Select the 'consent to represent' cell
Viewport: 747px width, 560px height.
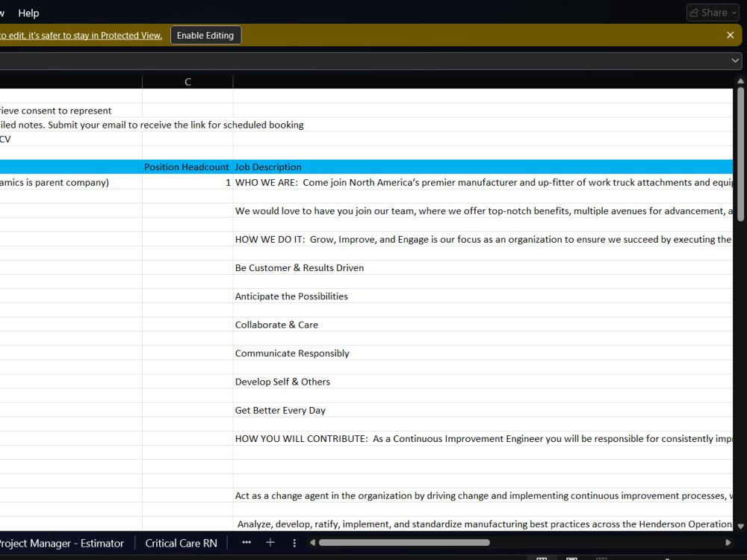point(71,111)
